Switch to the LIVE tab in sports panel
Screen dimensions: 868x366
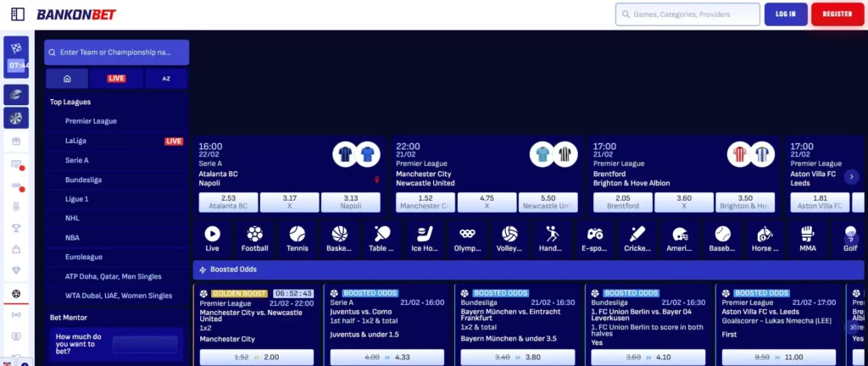point(116,79)
